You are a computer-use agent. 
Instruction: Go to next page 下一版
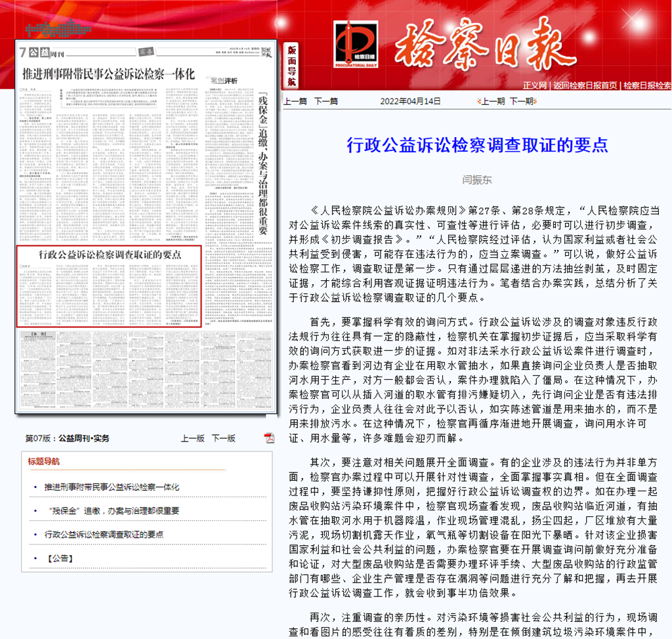pos(223,438)
